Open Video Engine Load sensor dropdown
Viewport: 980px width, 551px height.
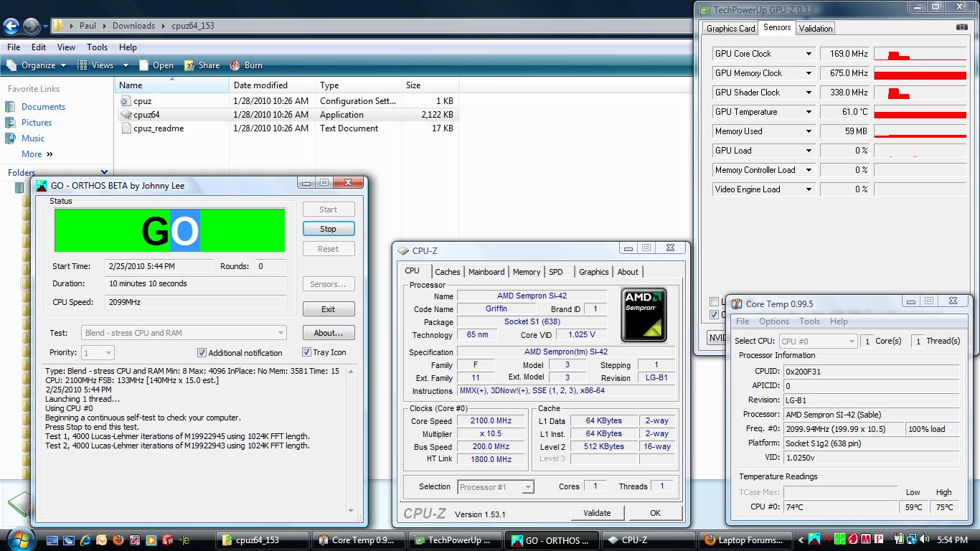(809, 189)
